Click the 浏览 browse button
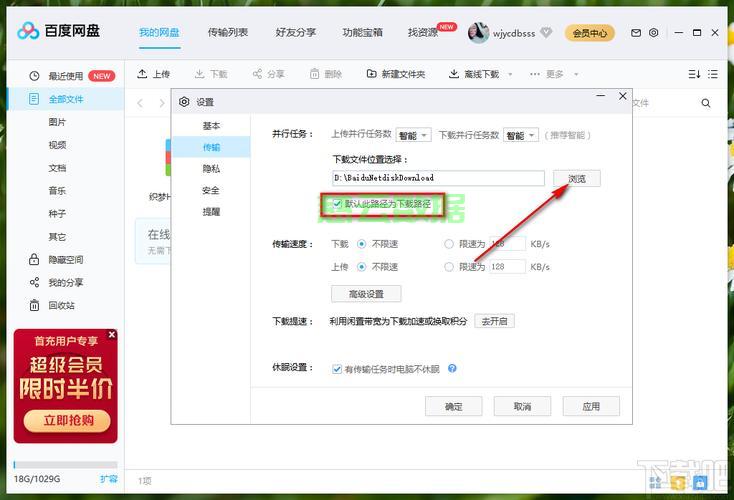The width and height of the screenshot is (734, 500). point(577,178)
